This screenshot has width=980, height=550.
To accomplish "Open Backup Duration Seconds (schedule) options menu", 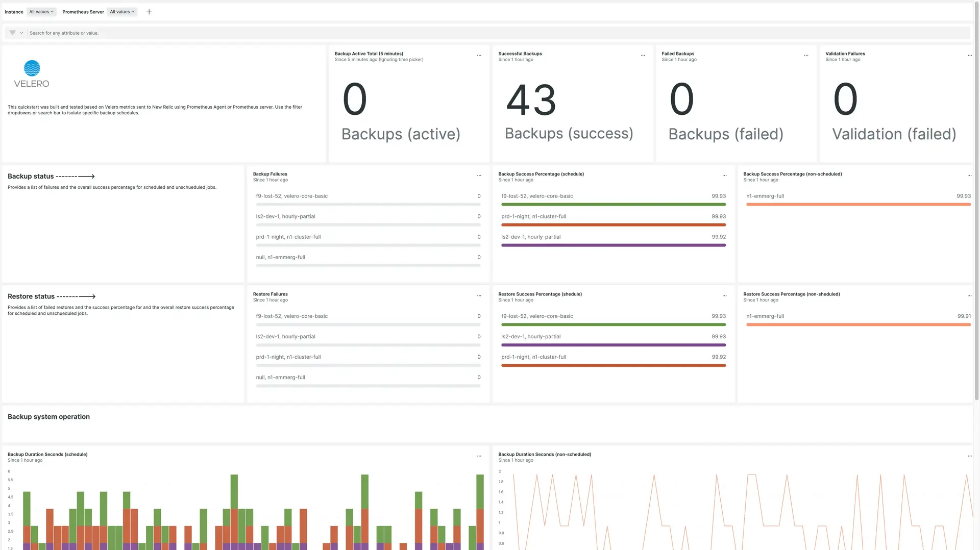I will (x=479, y=456).
